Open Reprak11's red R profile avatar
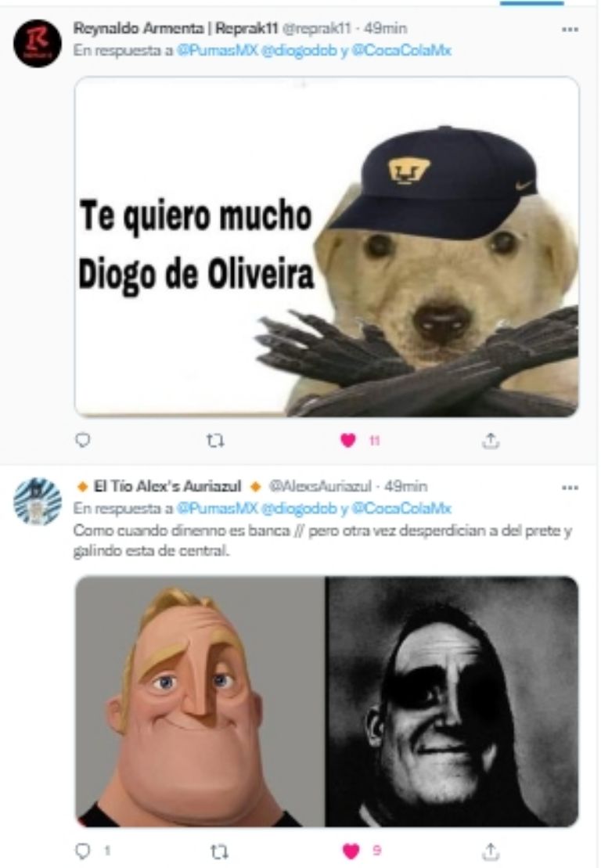The image size is (601, 868). tap(38, 43)
